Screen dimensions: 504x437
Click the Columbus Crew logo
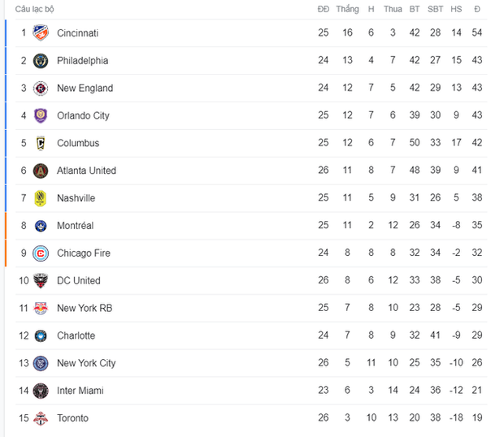[x=41, y=144]
